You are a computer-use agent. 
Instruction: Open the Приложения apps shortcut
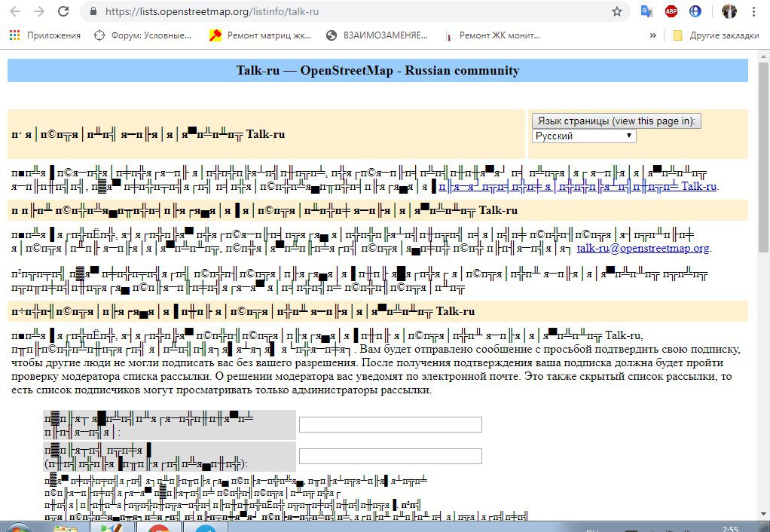click(44, 35)
